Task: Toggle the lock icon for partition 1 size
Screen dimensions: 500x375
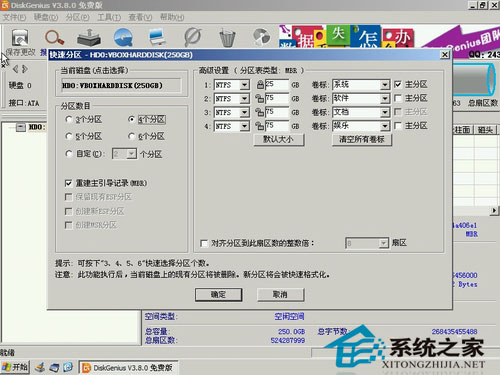Action: coord(260,85)
